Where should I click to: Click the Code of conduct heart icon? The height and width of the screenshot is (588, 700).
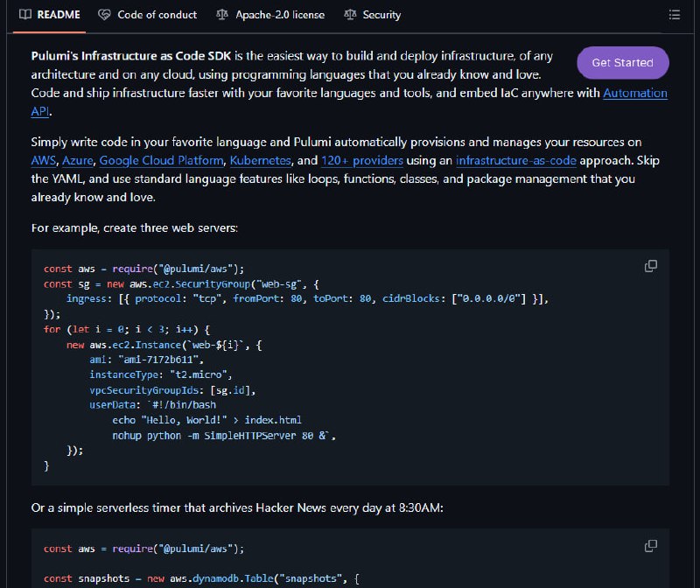tap(104, 15)
